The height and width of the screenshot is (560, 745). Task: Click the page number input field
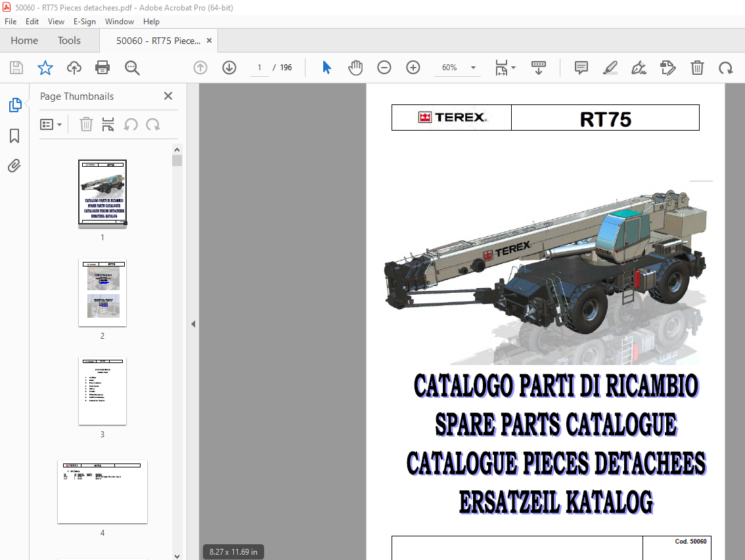click(260, 68)
